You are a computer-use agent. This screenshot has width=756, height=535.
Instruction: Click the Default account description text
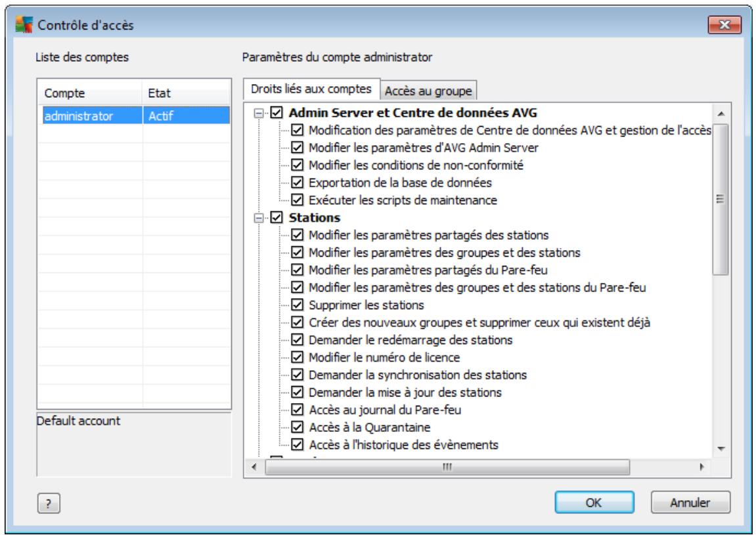click(79, 421)
